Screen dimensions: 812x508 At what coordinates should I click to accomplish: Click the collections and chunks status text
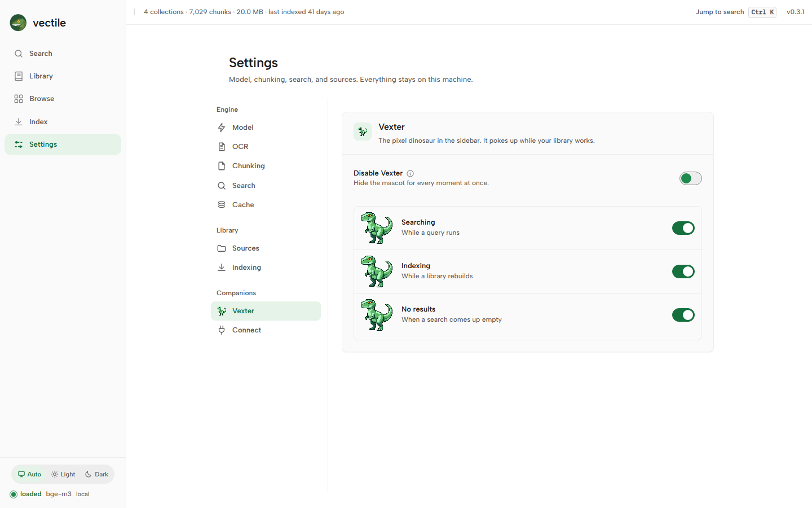tap(244, 12)
